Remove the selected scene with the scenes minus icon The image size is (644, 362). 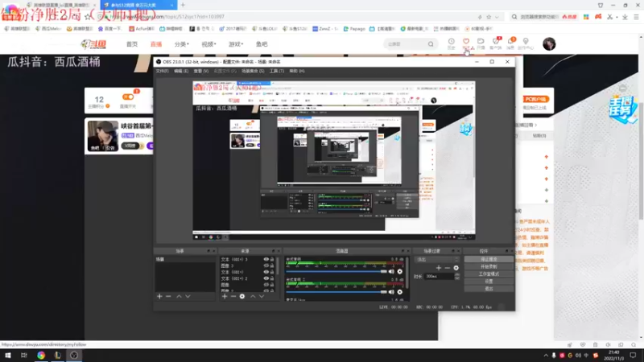[x=168, y=296]
